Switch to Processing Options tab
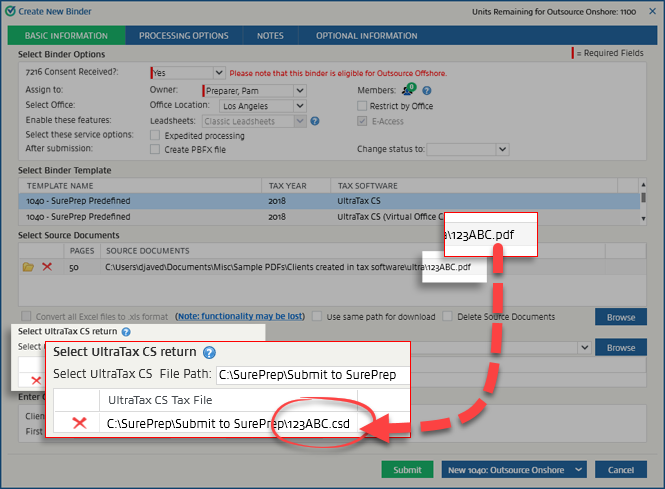 [x=183, y=36]
